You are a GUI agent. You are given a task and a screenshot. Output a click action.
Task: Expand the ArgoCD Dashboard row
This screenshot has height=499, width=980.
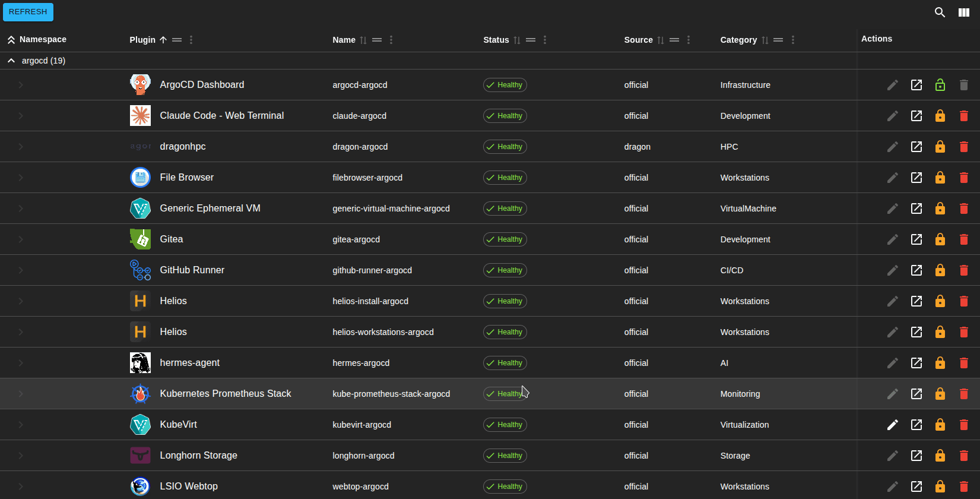click(x=21, y=85)
